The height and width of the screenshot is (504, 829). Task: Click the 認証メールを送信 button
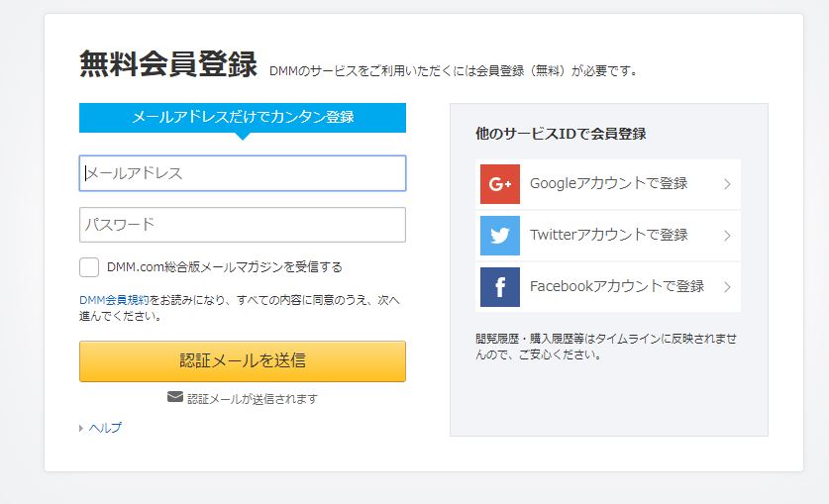(243, 361)
